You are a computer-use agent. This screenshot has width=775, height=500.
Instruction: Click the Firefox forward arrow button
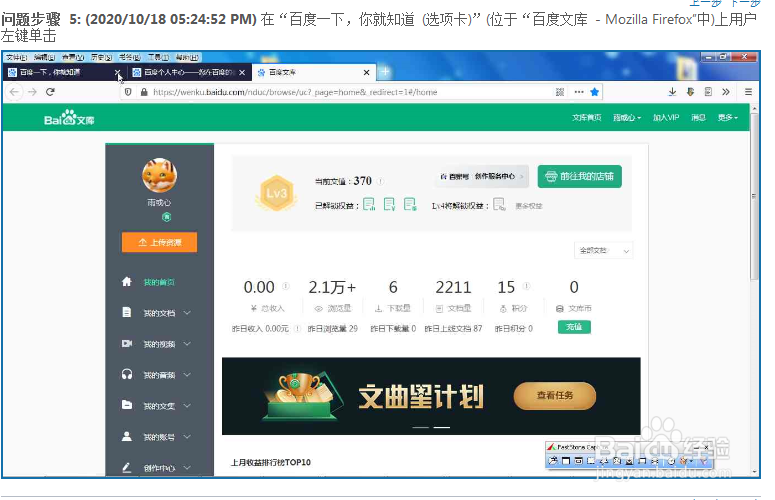click(33, 92)
